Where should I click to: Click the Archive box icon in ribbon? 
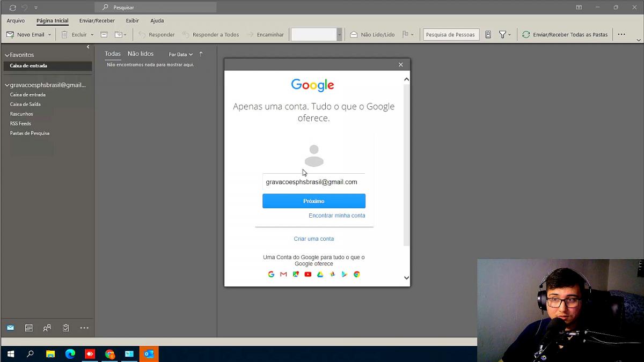(x=104, y=34)
